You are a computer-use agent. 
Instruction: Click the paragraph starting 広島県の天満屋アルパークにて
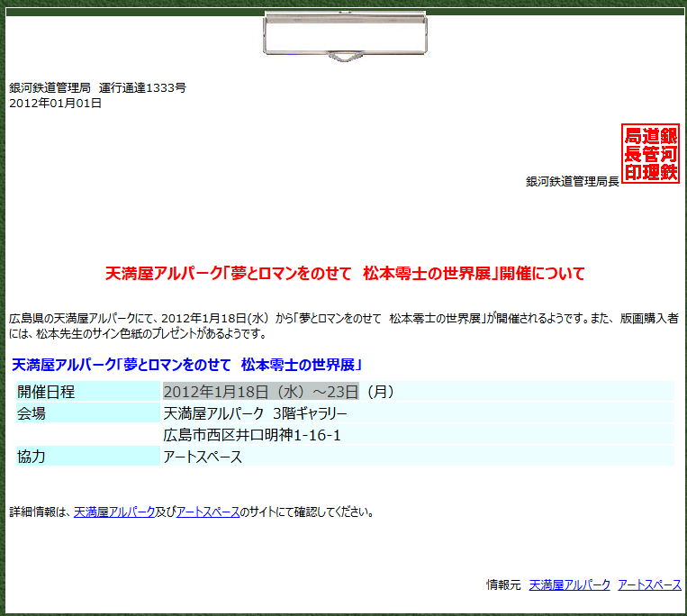click(x=344, y=325)
